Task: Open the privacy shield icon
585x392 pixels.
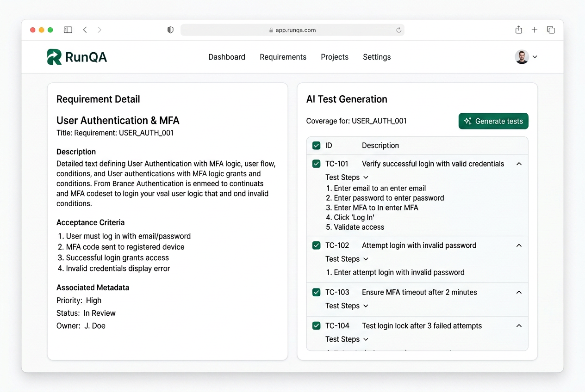Action: 170,30
